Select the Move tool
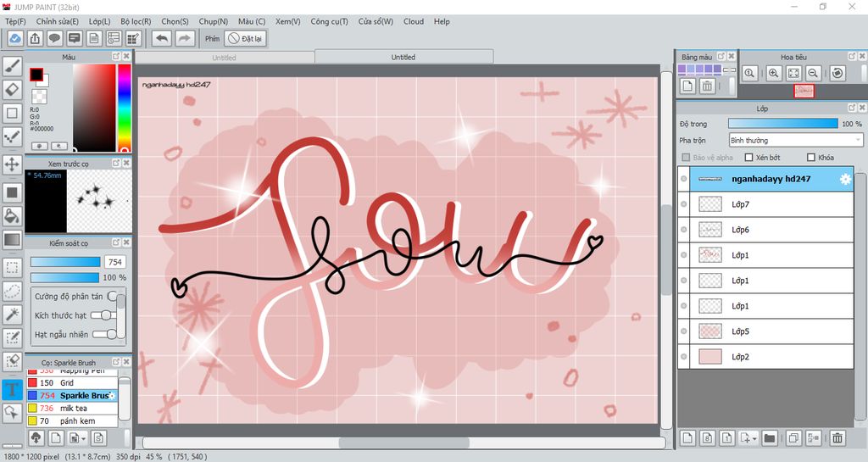Screen dimensions: 868x462 12,164
